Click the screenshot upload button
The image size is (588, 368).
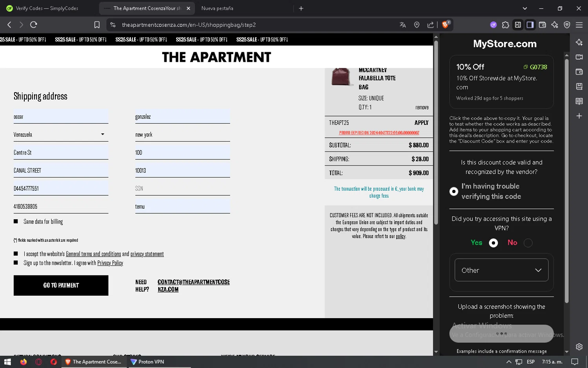pos(501,334)
